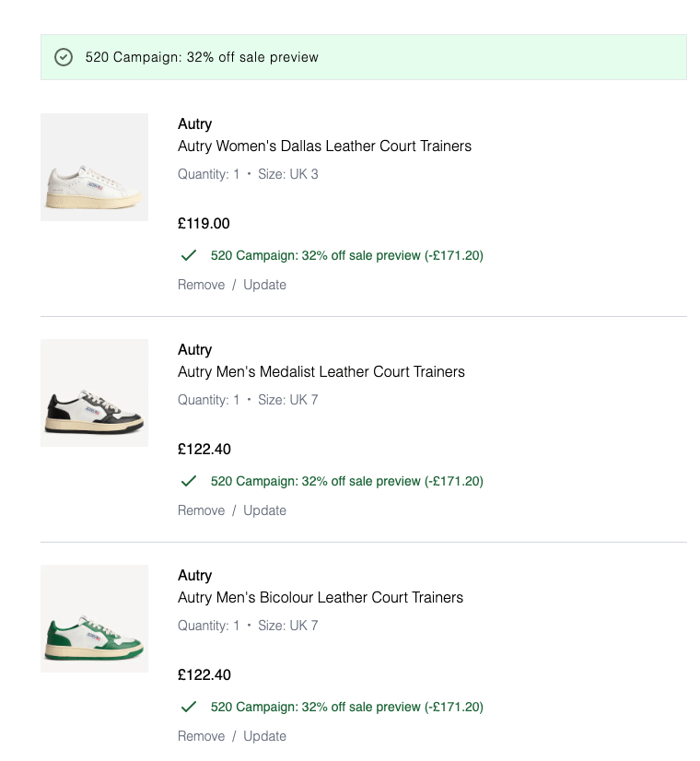Update the Men's Medalist Leather Court Trainers
The height and width of the screenshot is (761, 700).
pyautogui.click(x=265, y=510)
